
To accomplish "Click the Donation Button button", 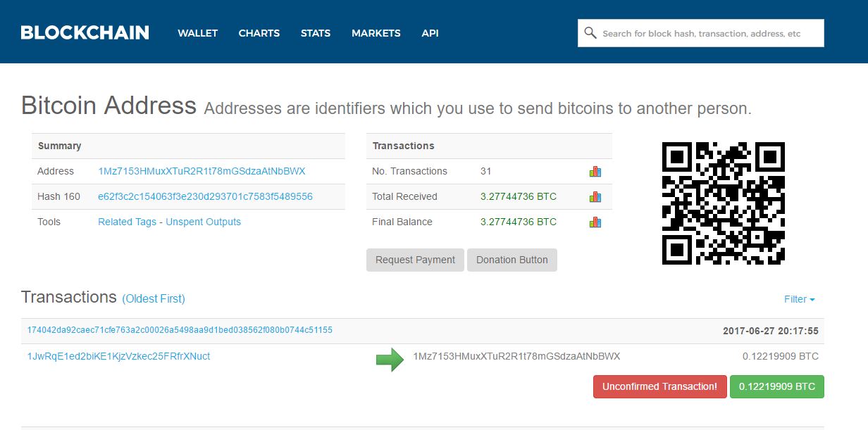I will 512,260.
